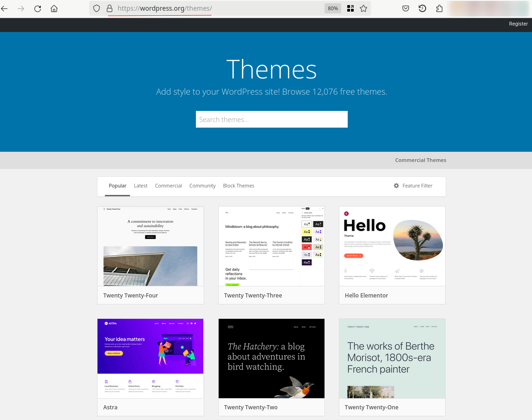532x420 pixels.
Task: Open the Pocket save icon
Action: [x=405, y=8]
